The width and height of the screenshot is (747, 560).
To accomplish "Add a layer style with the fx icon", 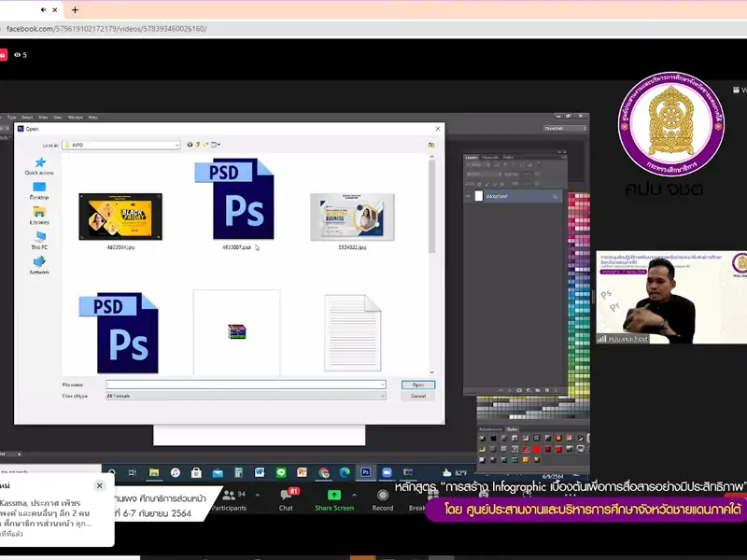I will 510,390.
